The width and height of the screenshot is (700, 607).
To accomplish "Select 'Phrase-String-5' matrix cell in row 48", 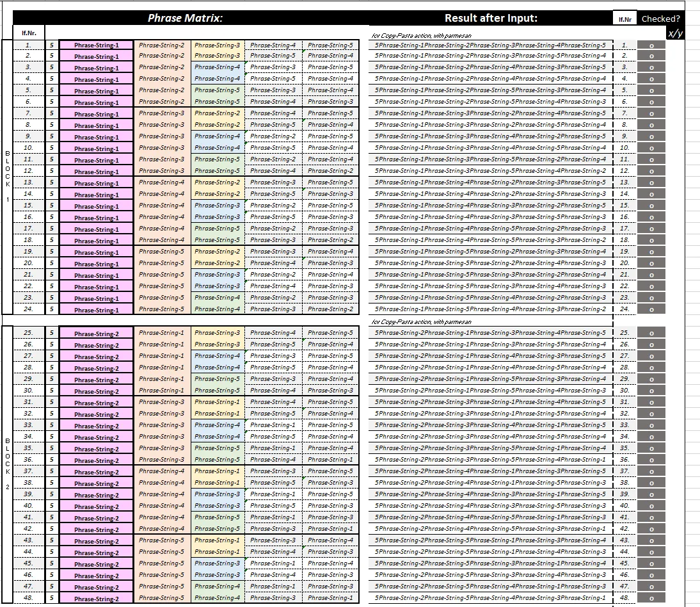I will [162, 598].
